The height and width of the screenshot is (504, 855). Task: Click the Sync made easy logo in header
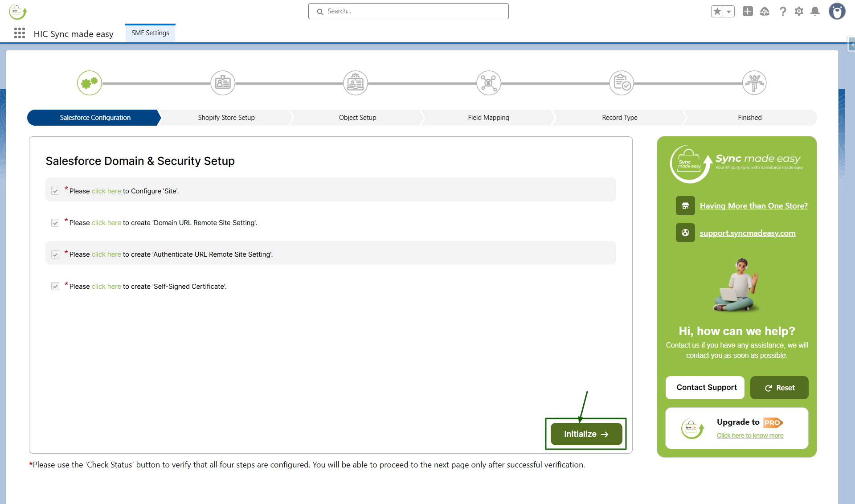point(17,12)
